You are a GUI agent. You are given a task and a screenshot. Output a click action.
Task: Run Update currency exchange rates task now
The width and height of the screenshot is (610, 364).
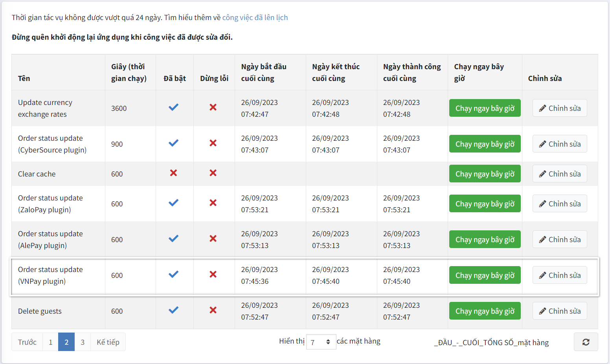485,108
